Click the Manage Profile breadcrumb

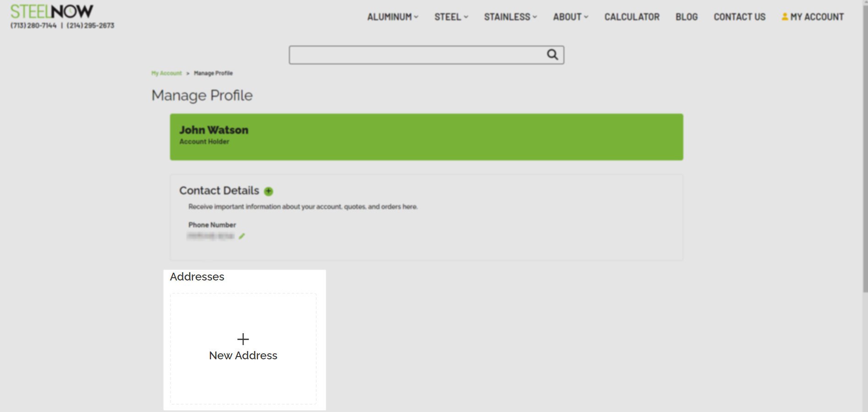tap(213, 73)
